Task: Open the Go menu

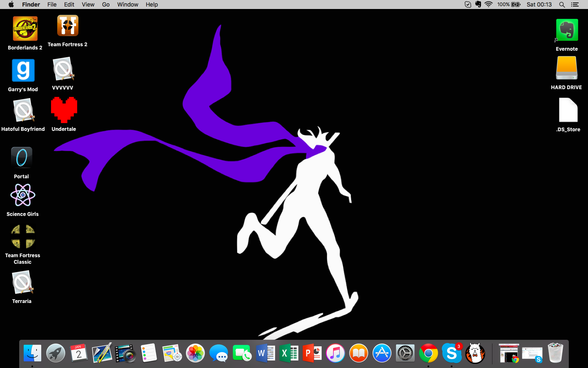Action: [106, 4]
